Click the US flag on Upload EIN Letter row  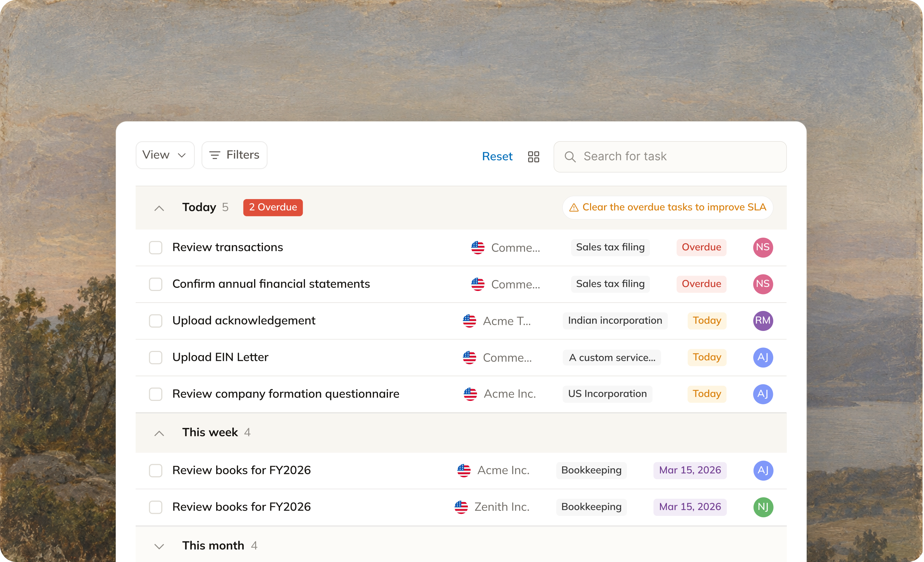click(x=469, y=357)
